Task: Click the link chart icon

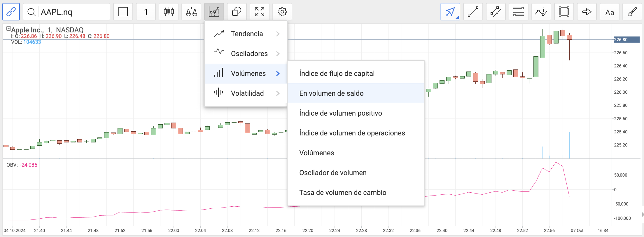Action: tap(11, 12)
